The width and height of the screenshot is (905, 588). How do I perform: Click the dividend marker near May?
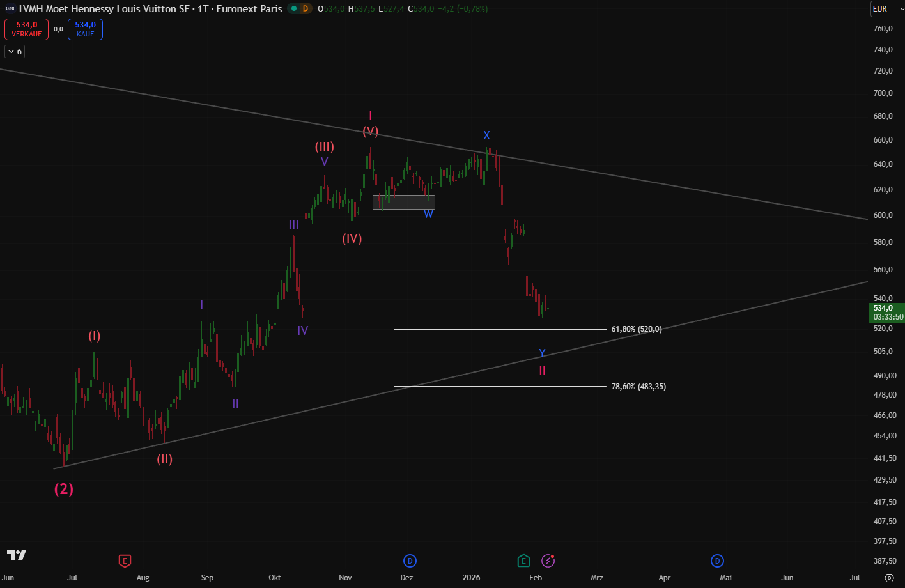717,561
